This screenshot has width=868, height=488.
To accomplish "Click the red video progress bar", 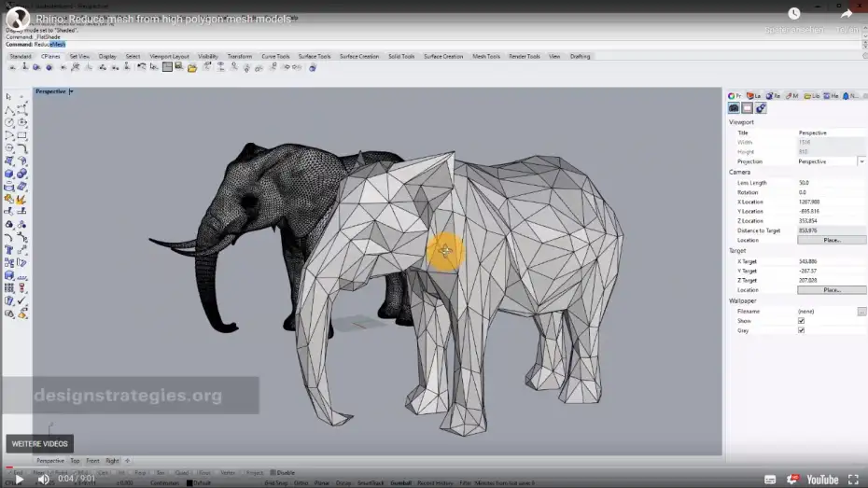I will click(9, 467).
